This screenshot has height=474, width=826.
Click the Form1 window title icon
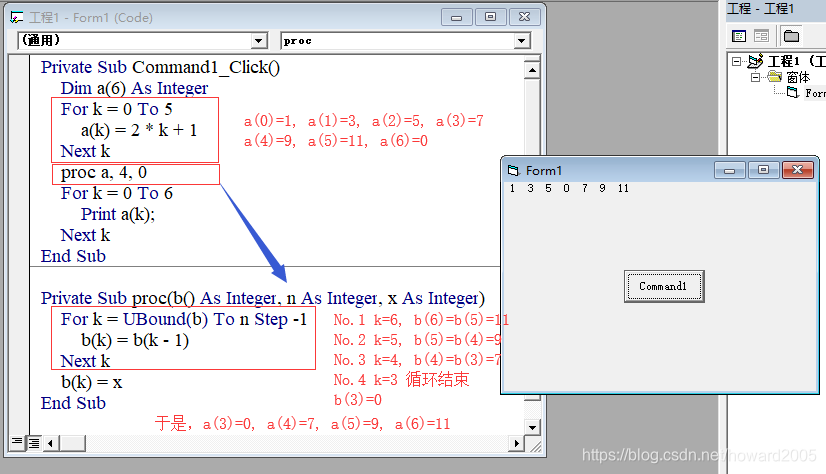pyautogui.click(x=513, y=170)
